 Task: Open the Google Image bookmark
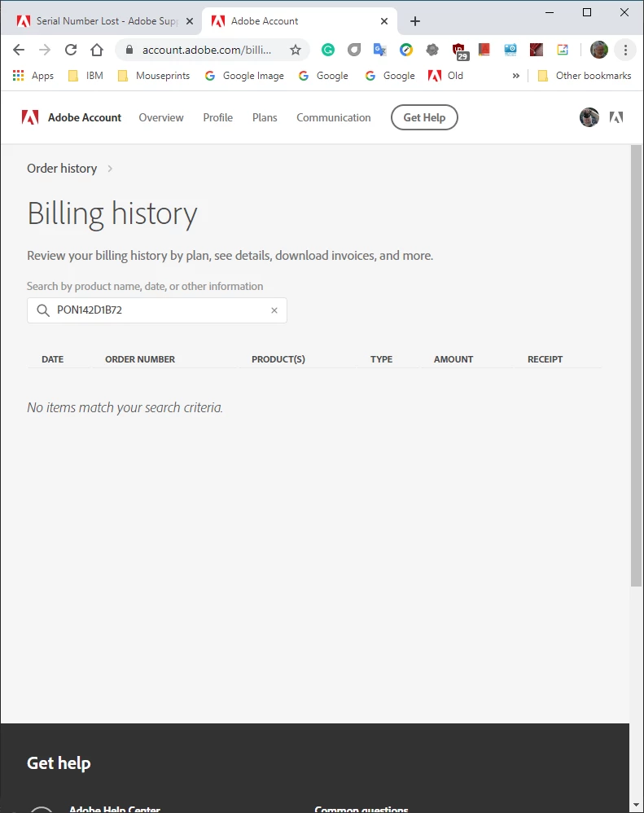(244, 76)
